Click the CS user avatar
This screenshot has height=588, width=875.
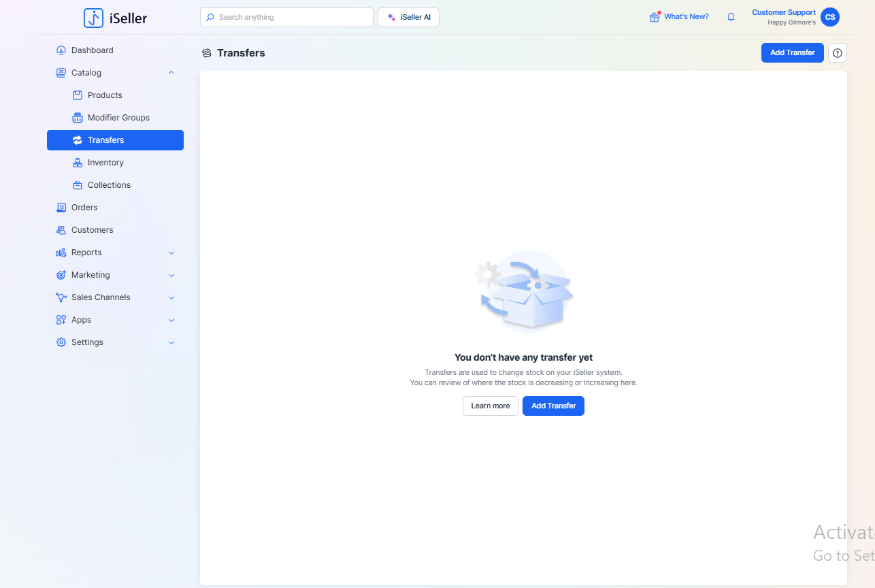(x=829, y=17)
